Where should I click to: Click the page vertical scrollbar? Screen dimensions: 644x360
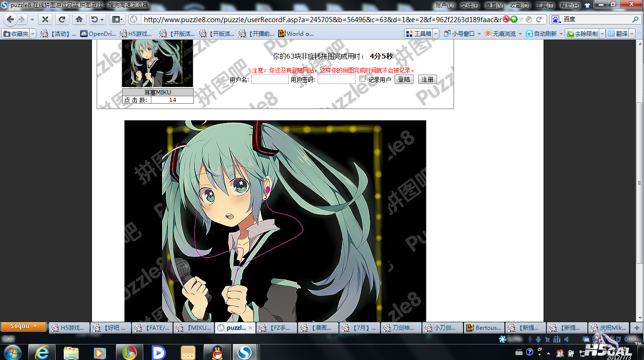640,183
